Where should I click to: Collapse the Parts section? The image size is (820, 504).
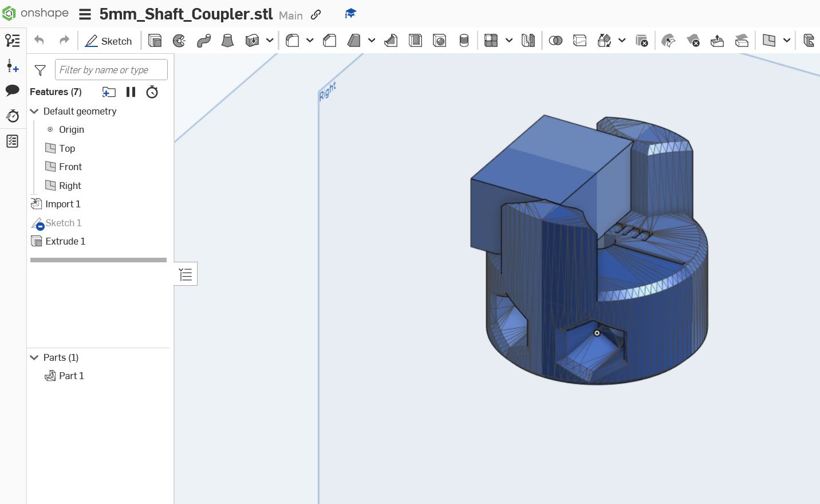click(x=34, y=357)
